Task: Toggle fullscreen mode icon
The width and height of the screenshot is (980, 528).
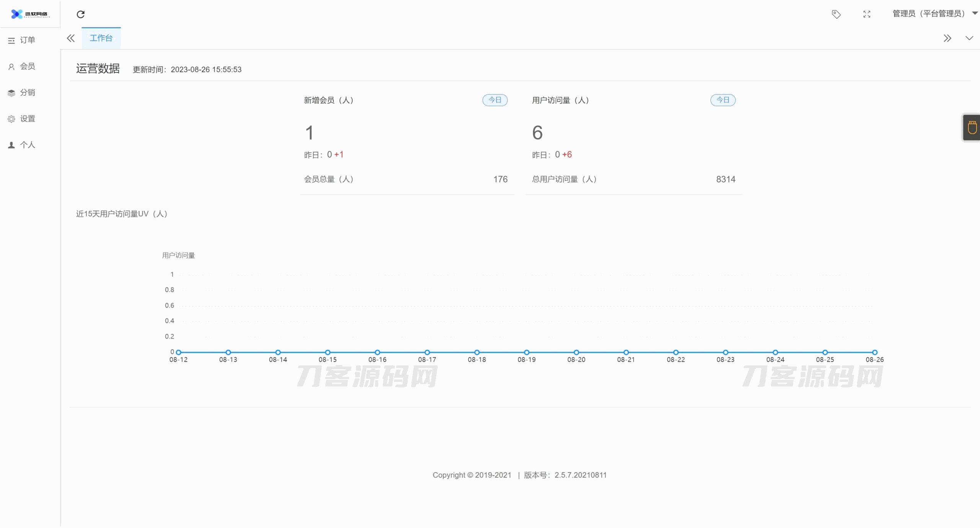Action: 867,15
